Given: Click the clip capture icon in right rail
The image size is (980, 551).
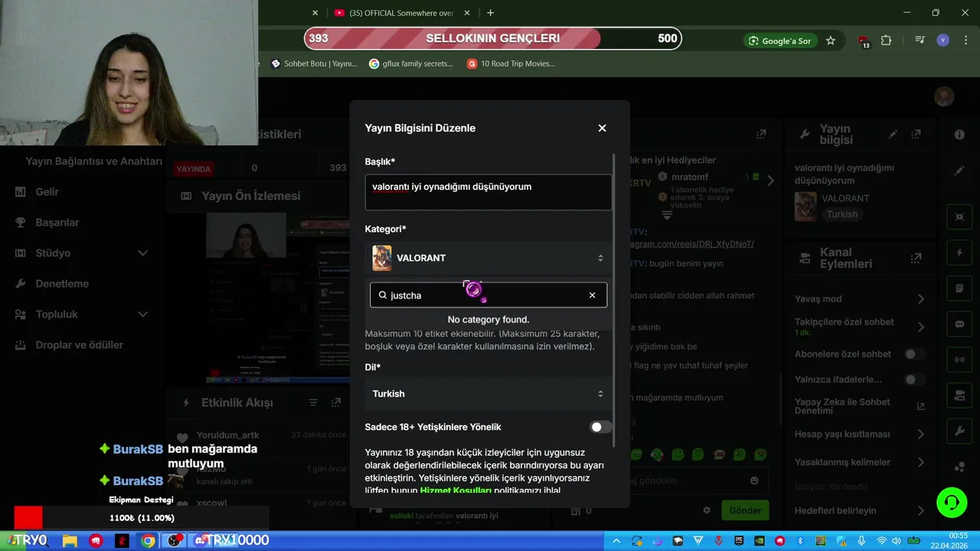Looking at the screenshot, I should click(959, 217).
